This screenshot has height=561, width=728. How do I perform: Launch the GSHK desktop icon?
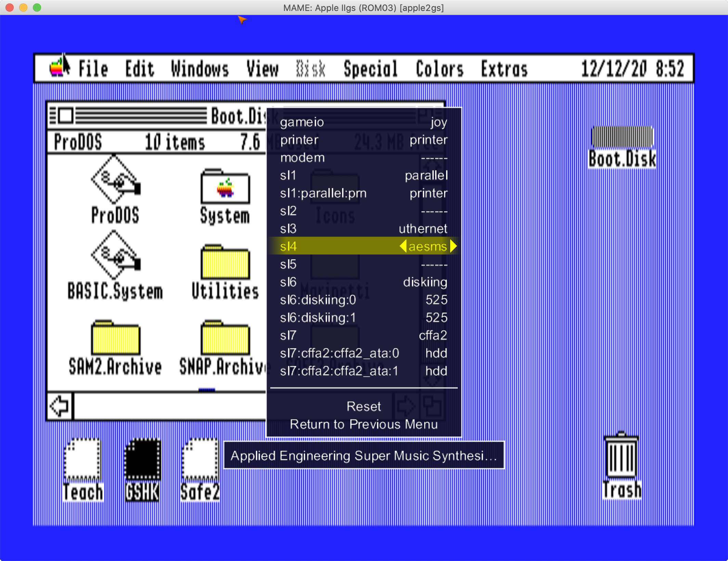[x=142, y=459]
